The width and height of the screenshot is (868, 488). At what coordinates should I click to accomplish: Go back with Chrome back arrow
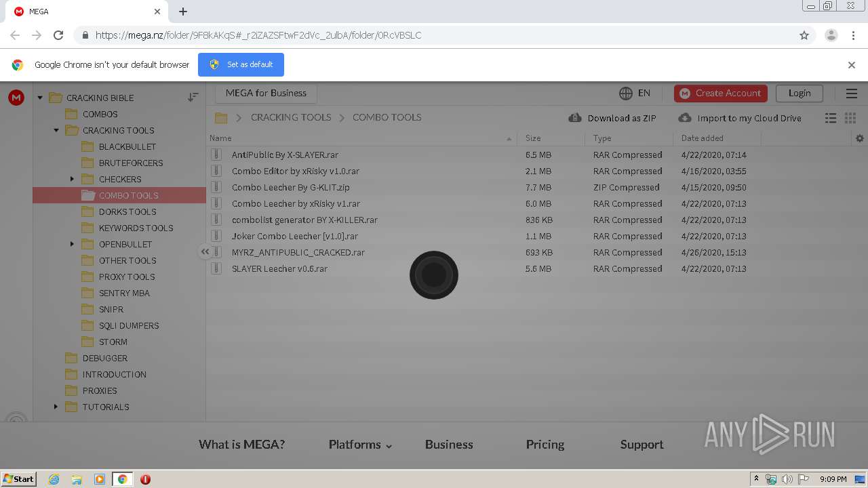coord(15,35)
